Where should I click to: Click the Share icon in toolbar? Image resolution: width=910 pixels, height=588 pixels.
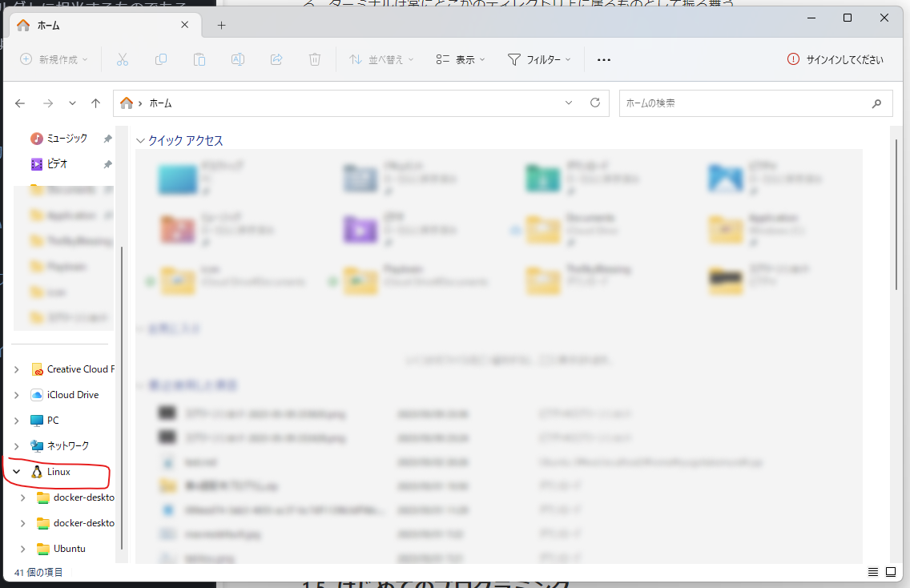pyautogui.click(x=276, y=59)
